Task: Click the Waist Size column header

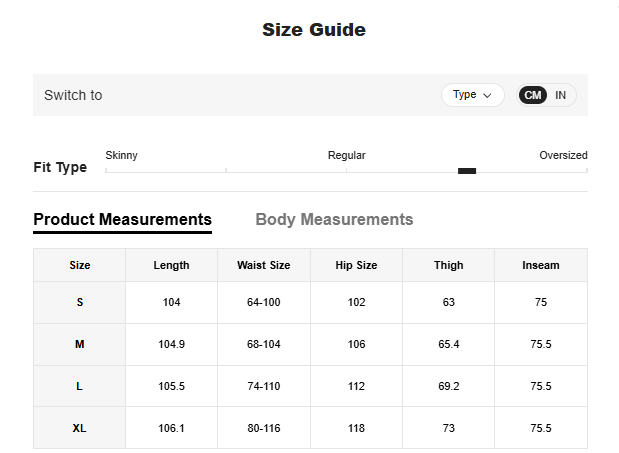Action: click(263, 265)
